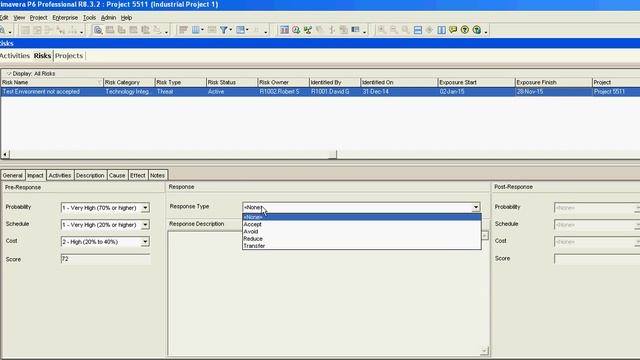Click the horizontal scrollbar left arrow
Viewport: 640px width, 360px height.
(5, 154)
